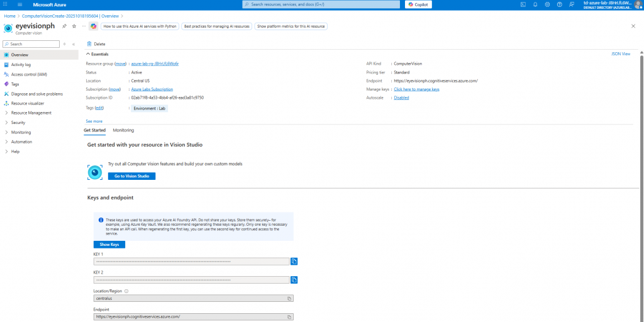Copy the Endpoint URL field value

[x=289, y=317]
